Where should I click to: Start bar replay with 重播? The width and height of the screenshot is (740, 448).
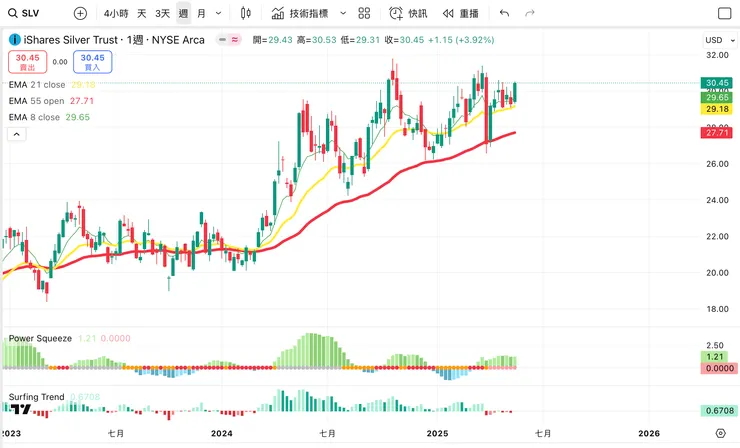461,13
